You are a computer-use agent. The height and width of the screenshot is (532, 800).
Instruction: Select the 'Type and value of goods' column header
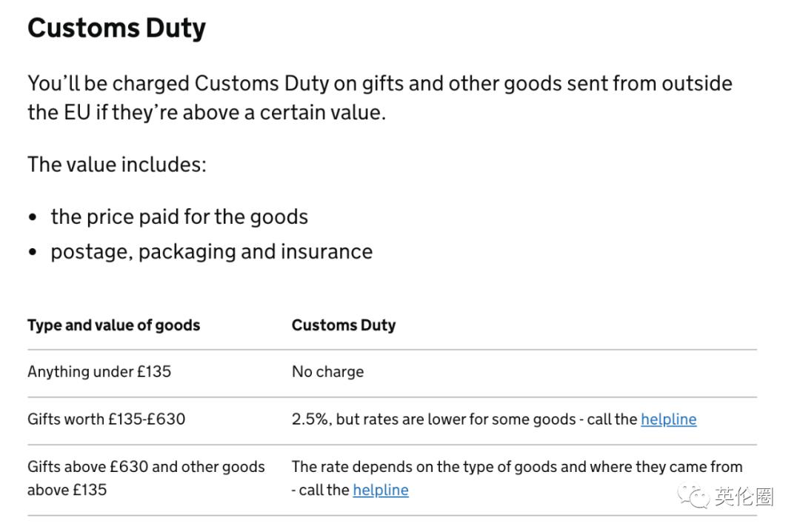point(113,325)
